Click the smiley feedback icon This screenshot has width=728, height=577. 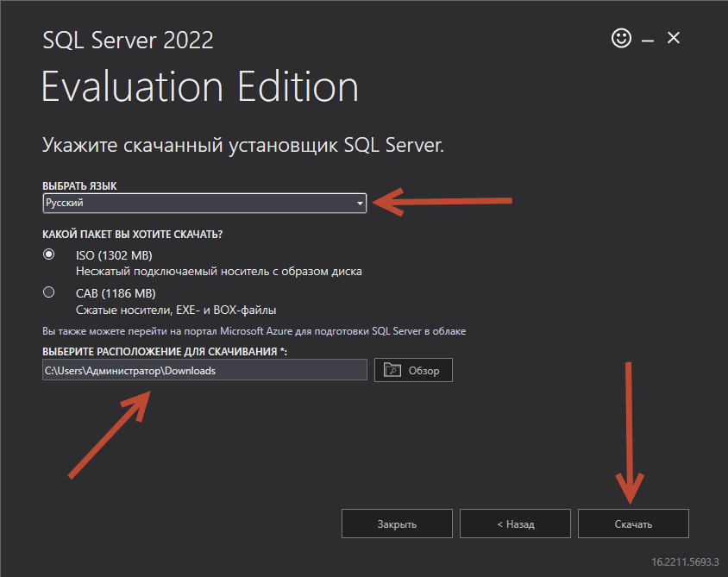pyautogui.click(x=621, y=38)
